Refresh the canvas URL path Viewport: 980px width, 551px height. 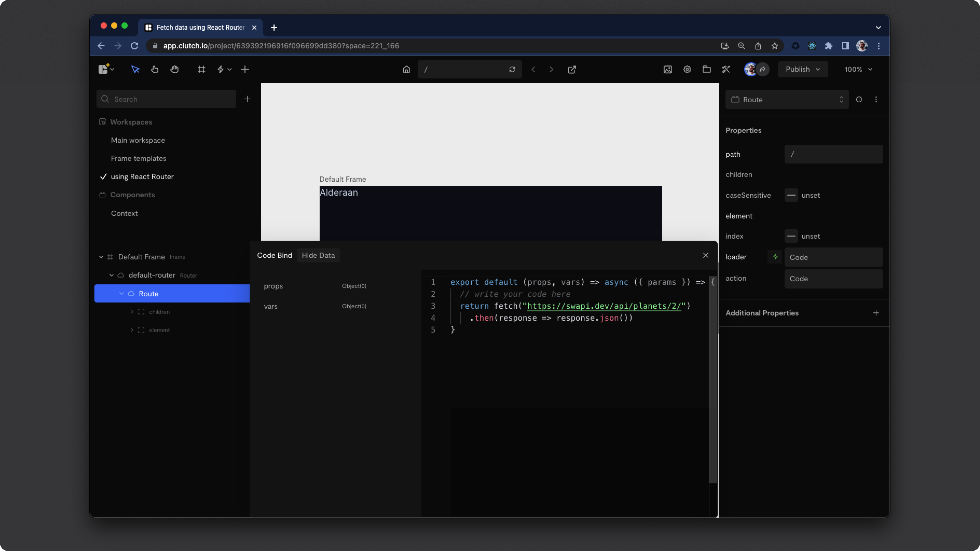[x=512, y=69]
